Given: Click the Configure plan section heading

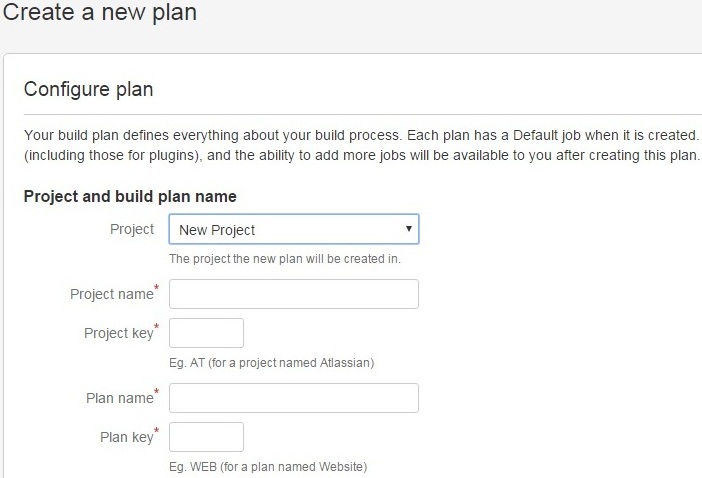Looking at the screenshot, I should [x=89, y=89].
